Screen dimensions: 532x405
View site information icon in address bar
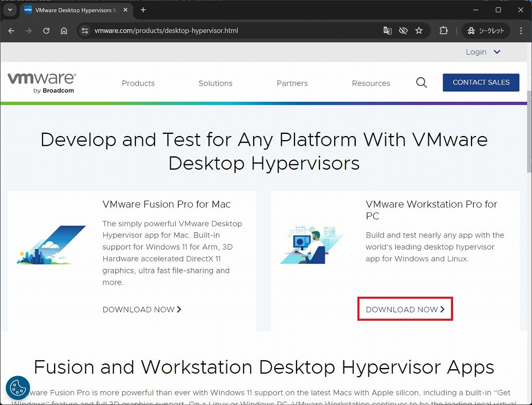(x=85, y=31)
